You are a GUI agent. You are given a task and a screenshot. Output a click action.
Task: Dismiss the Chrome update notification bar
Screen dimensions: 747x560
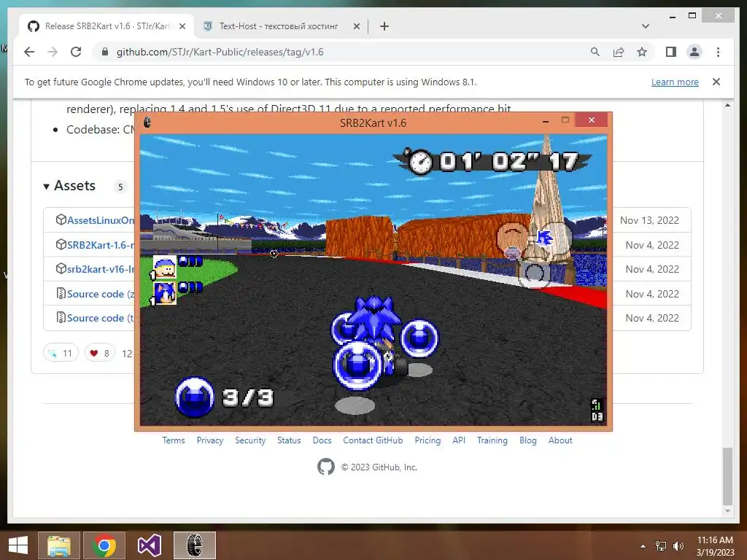(716, 82)
